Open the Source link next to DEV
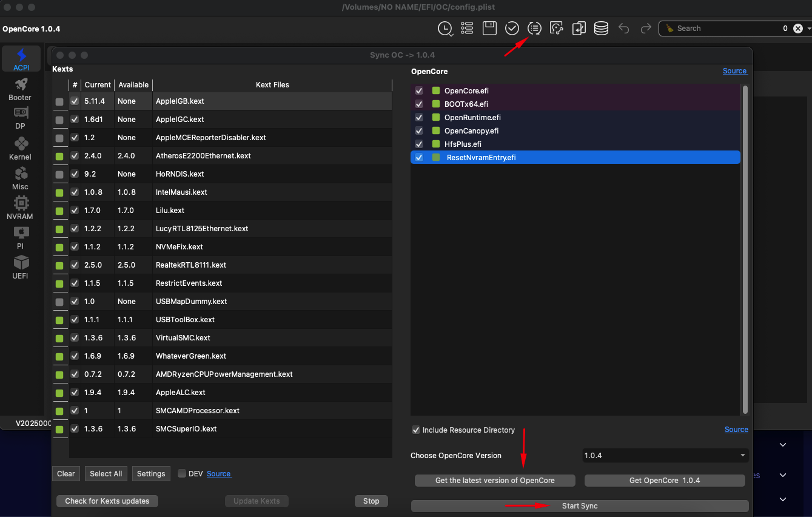The width and height of the screenshot is (812, 517). point(219,474)
